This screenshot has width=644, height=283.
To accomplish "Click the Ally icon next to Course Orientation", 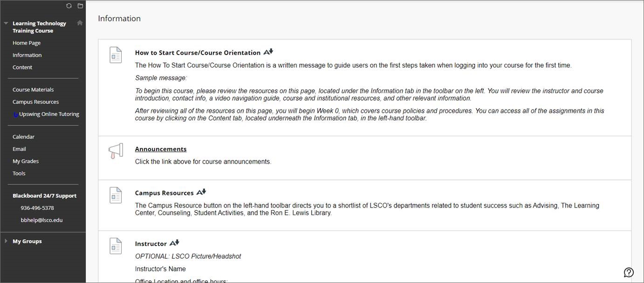I will click(268, 52).
